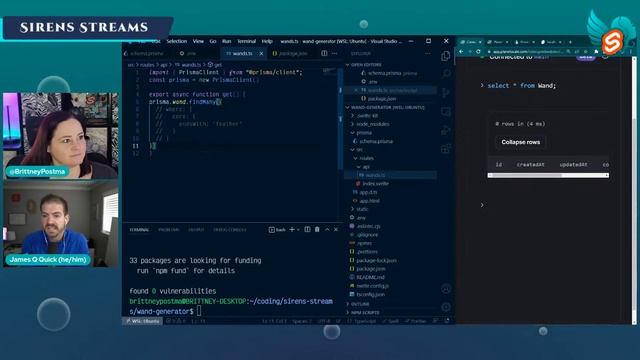Click the Prettier status bar item
Viewport: 640px width, 360px height.
click(x=416, y=321)
